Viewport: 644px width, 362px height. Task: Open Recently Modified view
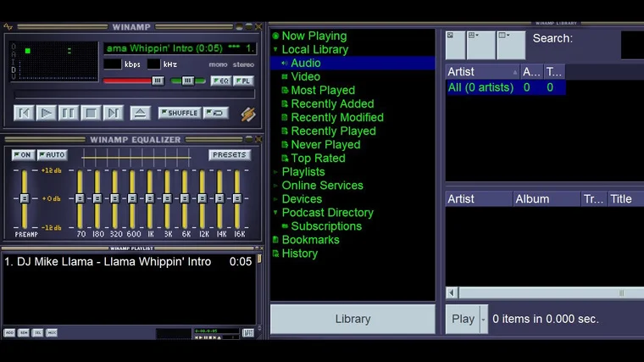pos(337,118)
